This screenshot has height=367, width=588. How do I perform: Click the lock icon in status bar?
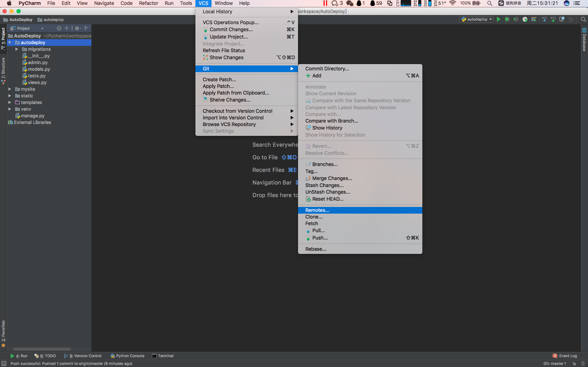pyautogui.click(x=574, y=363)
